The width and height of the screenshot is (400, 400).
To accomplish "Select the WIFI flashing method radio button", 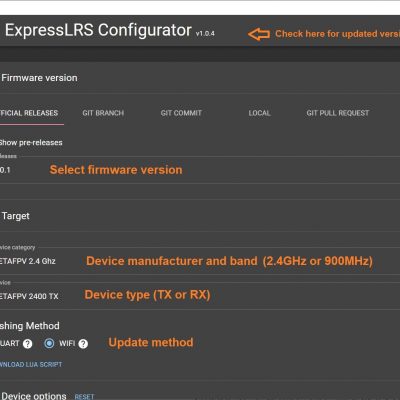I will (49, 343).
